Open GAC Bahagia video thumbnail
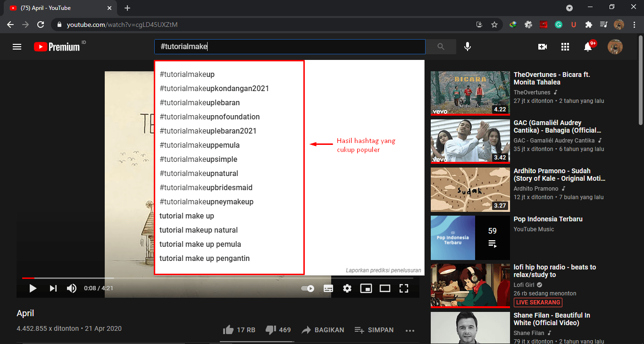The image size is (644, 344). (x=470, y=141)
